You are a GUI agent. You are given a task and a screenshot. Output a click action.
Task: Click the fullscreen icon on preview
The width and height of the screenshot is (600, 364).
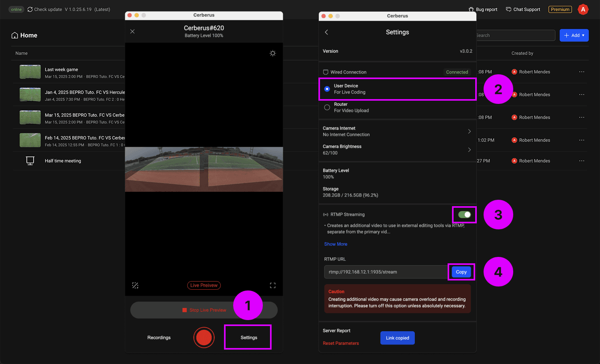coord(273,285)
